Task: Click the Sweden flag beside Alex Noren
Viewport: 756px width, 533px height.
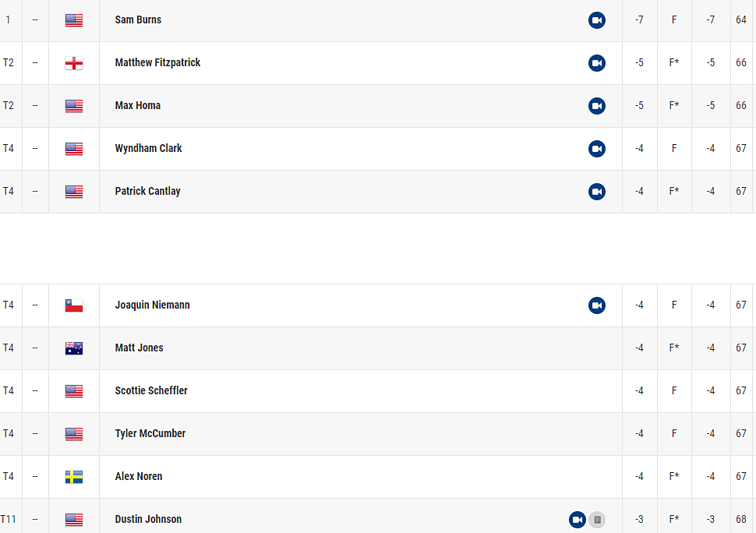Action: tap(74, 477)
